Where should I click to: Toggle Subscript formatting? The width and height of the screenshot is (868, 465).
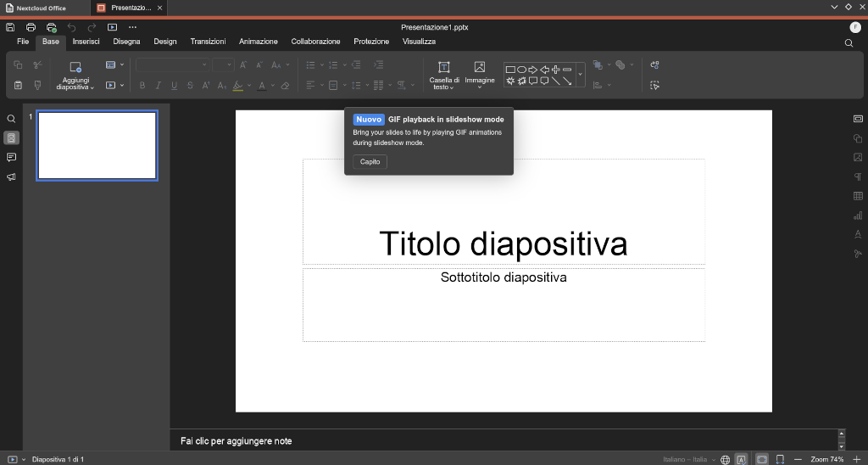click(221, 86)
